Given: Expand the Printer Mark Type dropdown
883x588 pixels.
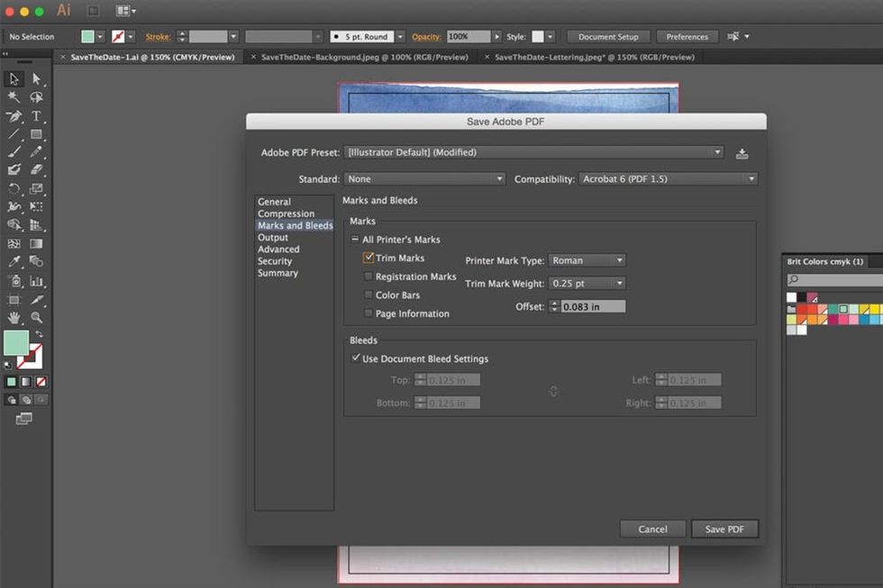Looking at the screenshot, I should click(587, 261).
